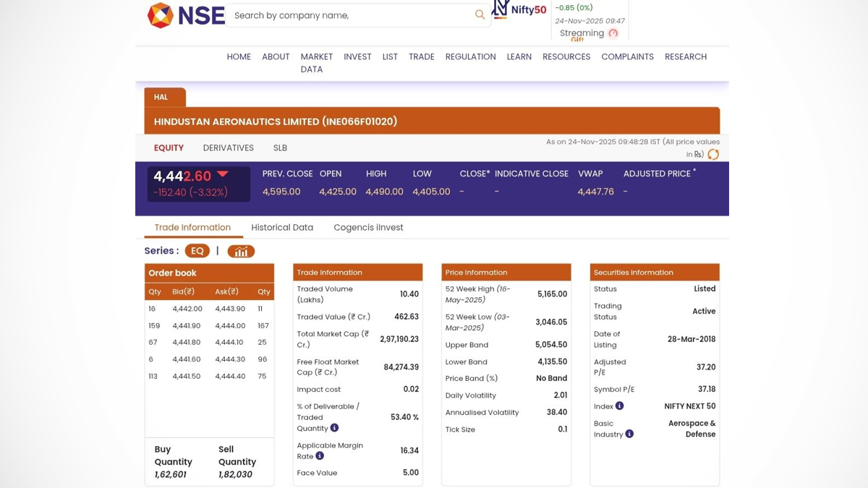Click info icon for % of Deliverable Quantity
This screenshot has height=488, width=868.
click(x=334, y=428)
